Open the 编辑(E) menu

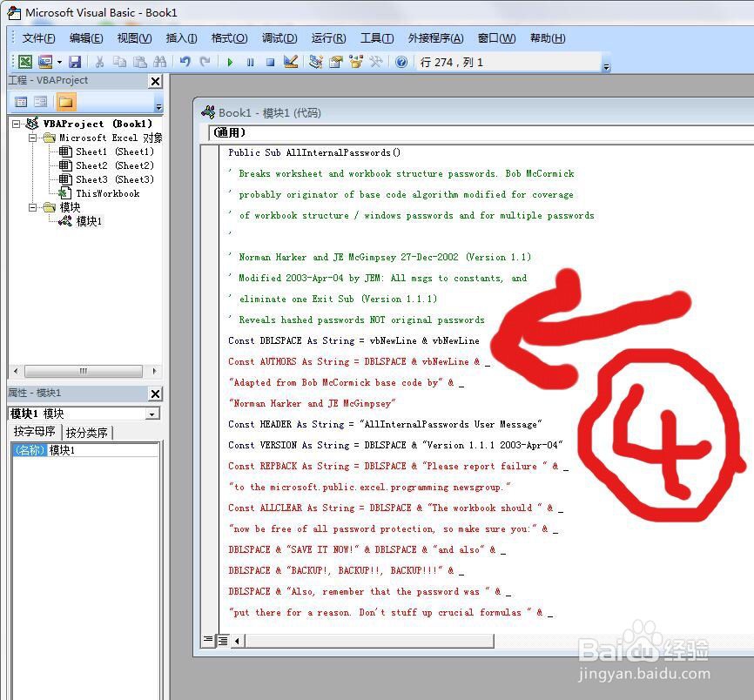[x=86, y=38]
